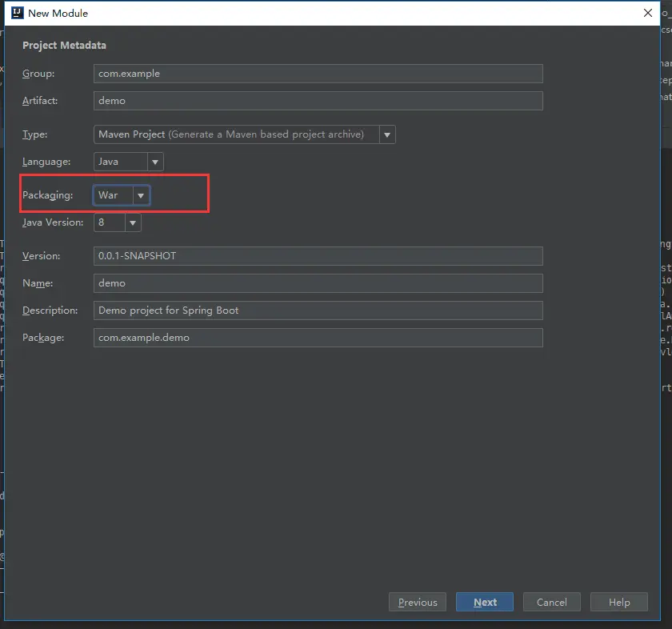Cancel the module creation

(552, 602)
